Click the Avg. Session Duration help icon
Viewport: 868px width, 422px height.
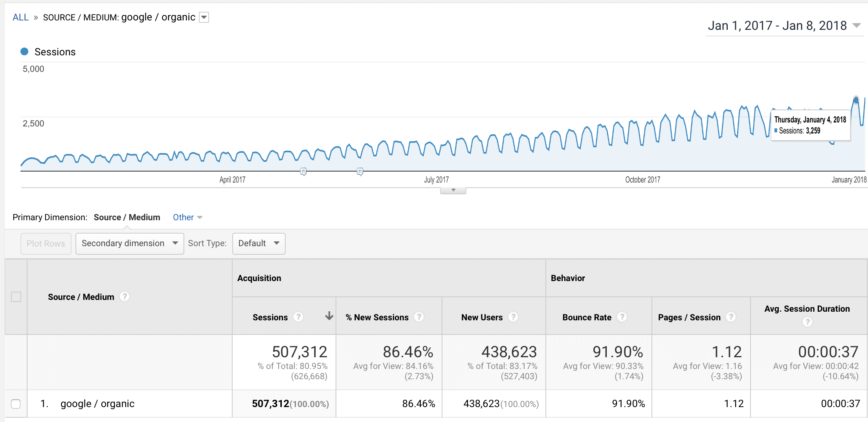[807, 322]
